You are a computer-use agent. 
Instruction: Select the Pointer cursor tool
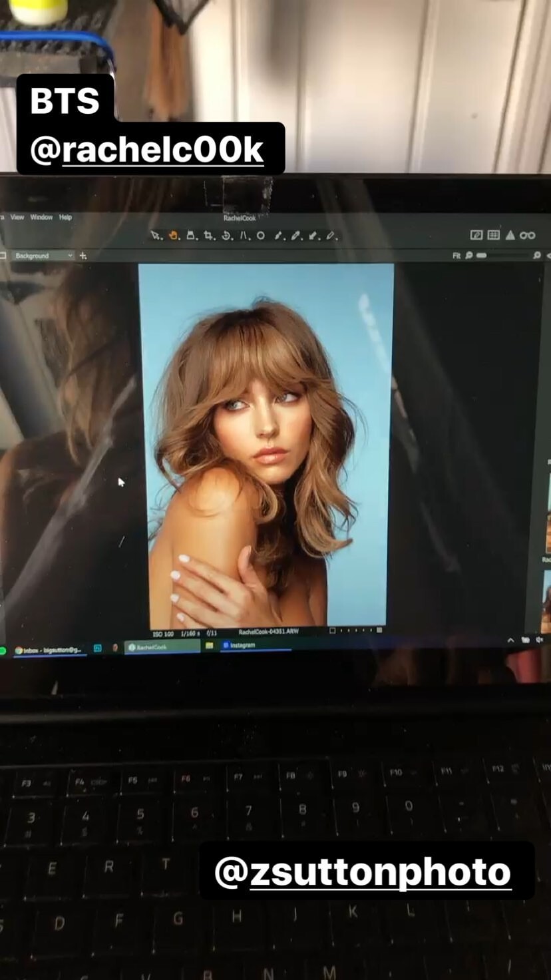click(x=156, y=235)
